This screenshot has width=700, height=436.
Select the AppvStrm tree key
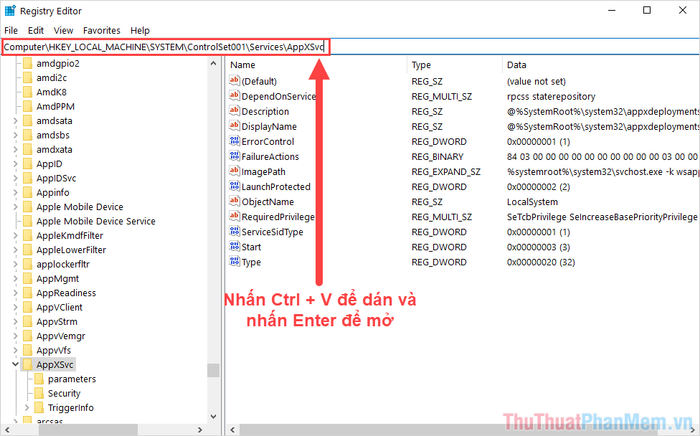click(57, 321)
